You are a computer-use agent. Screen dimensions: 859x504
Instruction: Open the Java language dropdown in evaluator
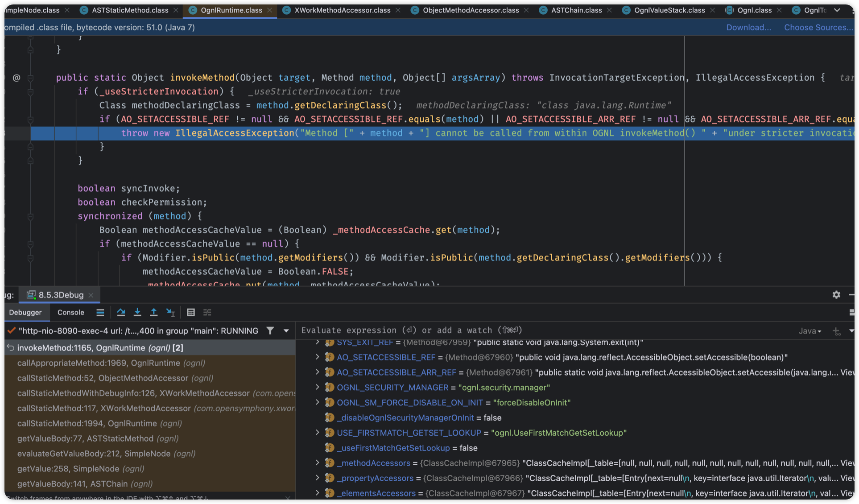coord(810,331)
